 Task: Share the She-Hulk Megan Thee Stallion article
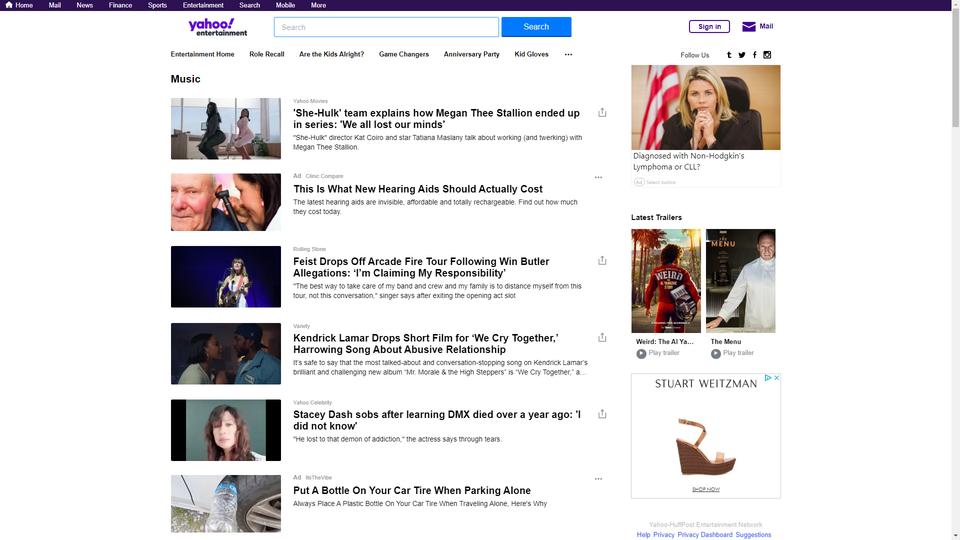[x=602, y=113]
